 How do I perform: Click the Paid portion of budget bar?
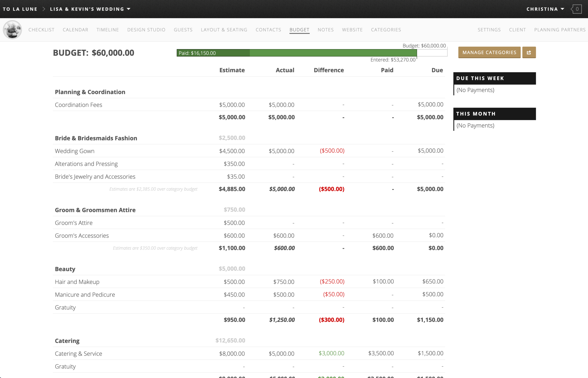(213, 53)
